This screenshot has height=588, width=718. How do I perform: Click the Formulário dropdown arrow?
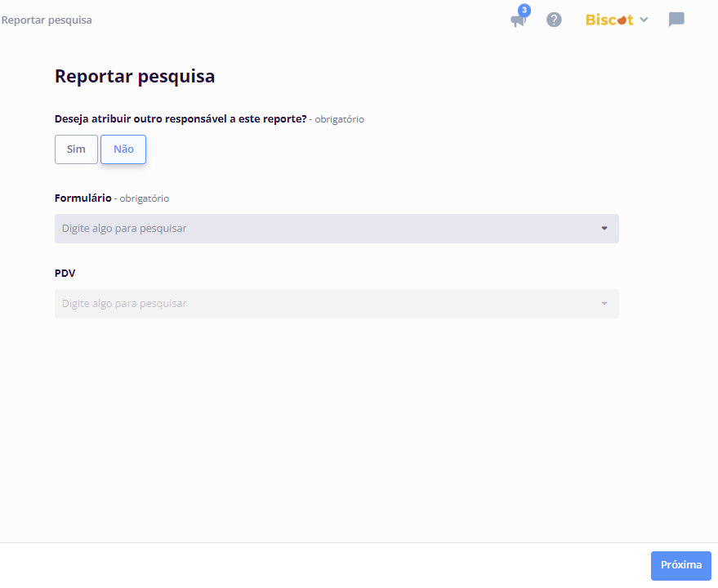coord(604,229)
